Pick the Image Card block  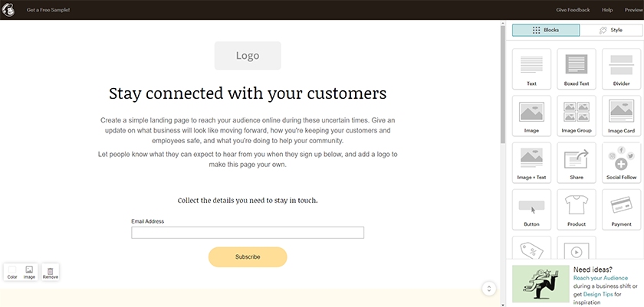point(621,116)
